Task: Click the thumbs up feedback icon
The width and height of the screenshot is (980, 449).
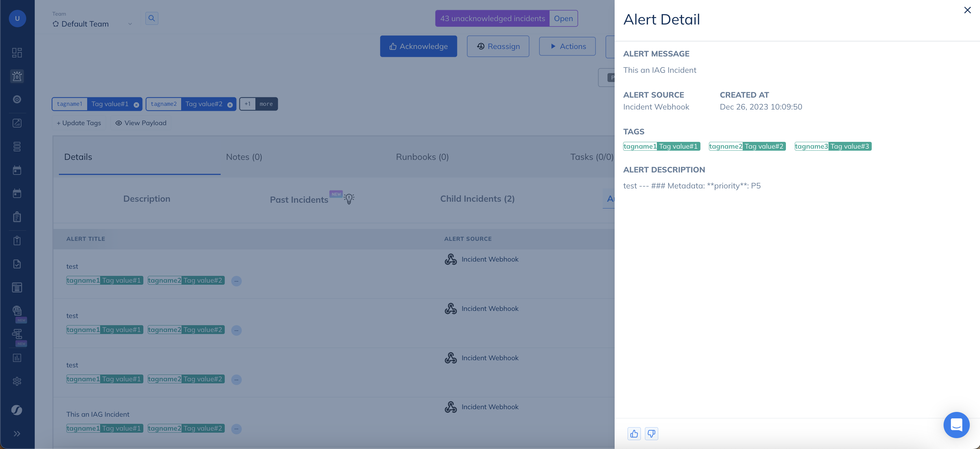Action: click(x=634, y=433)
